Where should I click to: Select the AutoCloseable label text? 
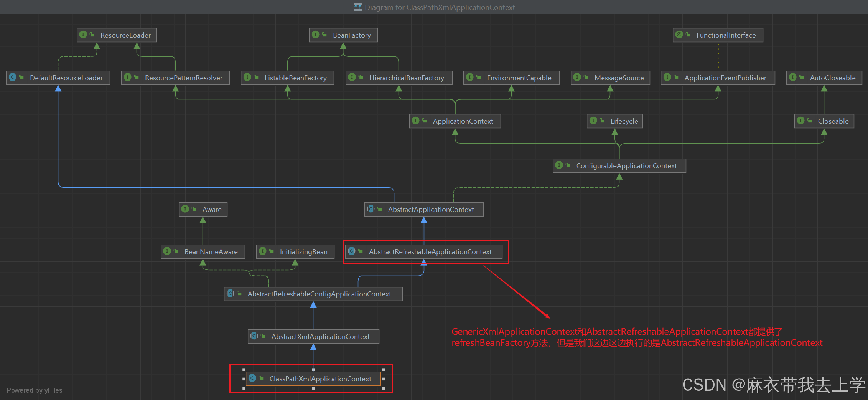coord(833,78)
